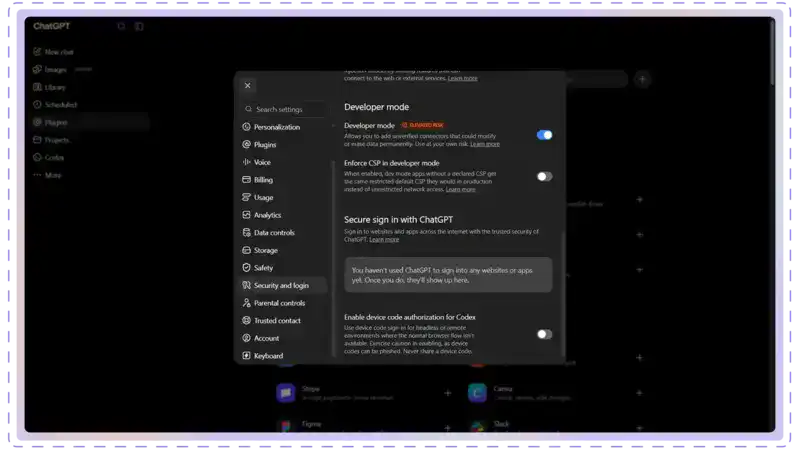This screenshot has height=450, width=800.
Task: Toggle sidebar with the panel icon
Action: tap(139, 26)
